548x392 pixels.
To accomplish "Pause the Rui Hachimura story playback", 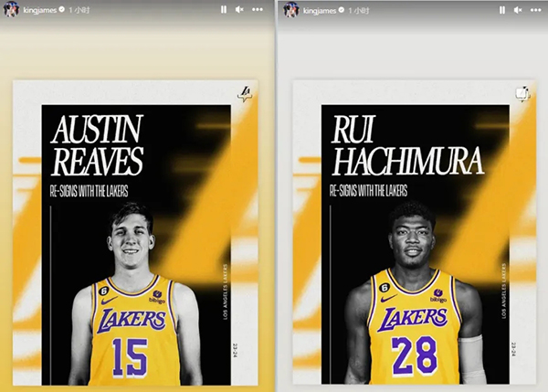I will [x=503, y=9].
